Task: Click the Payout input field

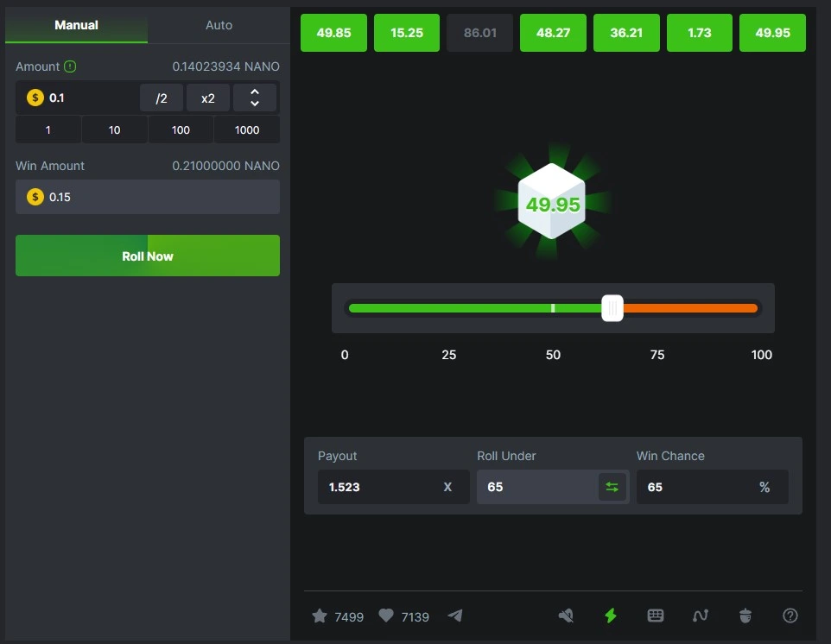Action: tap(394, 487)
